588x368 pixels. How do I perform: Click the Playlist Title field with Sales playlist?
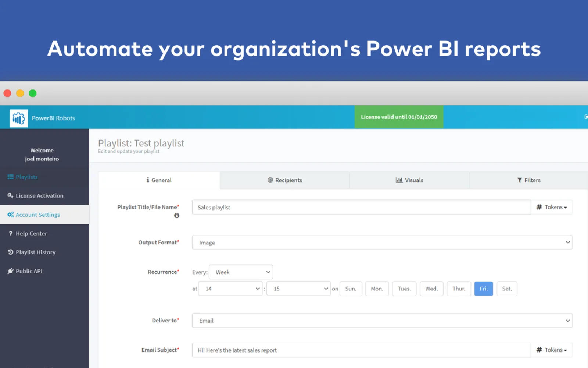(362, 207)
